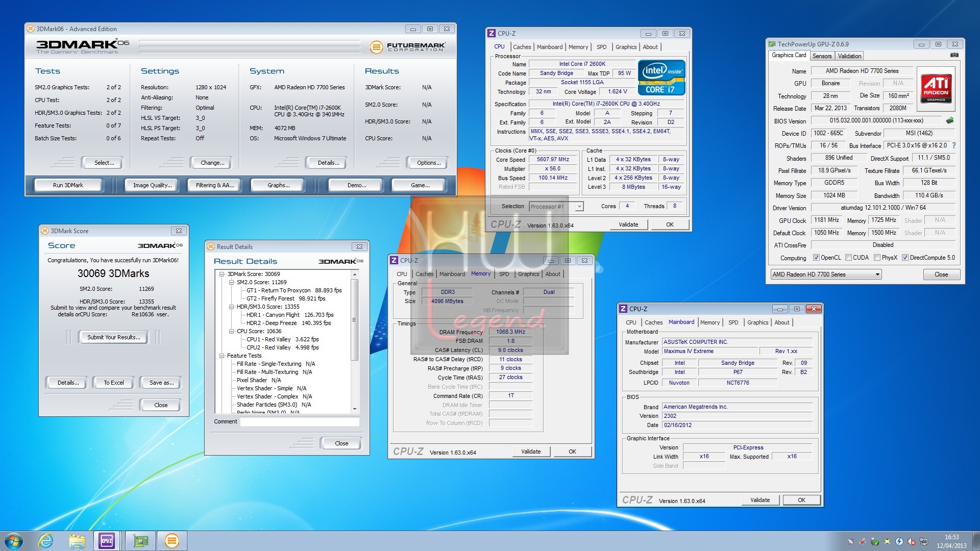Click the ATI Radeon logo in GPU-Z
This screenshot has height=551, width=980.
pos(936,88)
